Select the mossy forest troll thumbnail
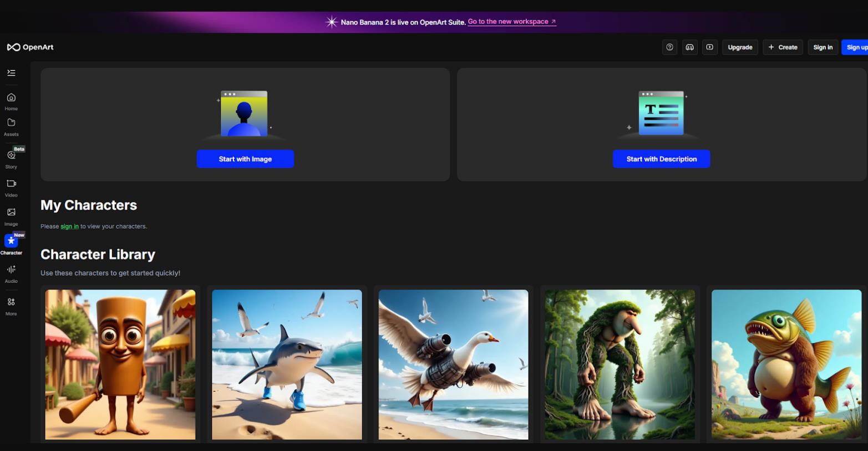Screen dimensions: 868x451 [x=620, y=364]
